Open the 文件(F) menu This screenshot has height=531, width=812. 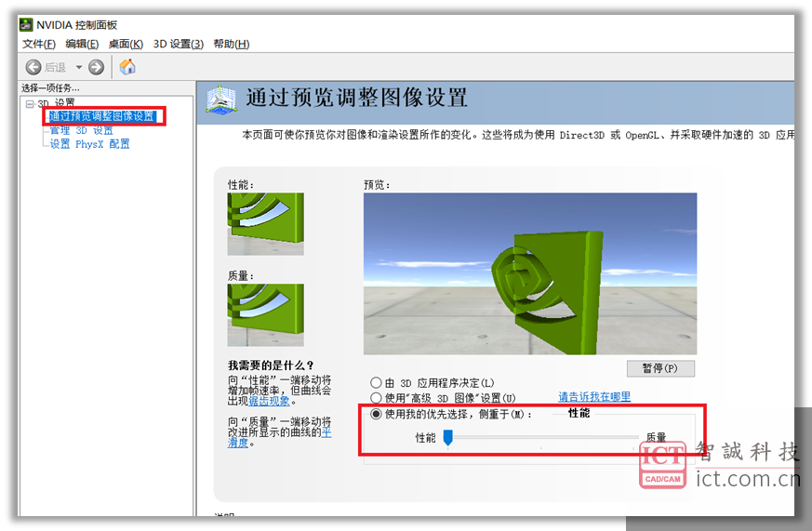coord(39,44)
